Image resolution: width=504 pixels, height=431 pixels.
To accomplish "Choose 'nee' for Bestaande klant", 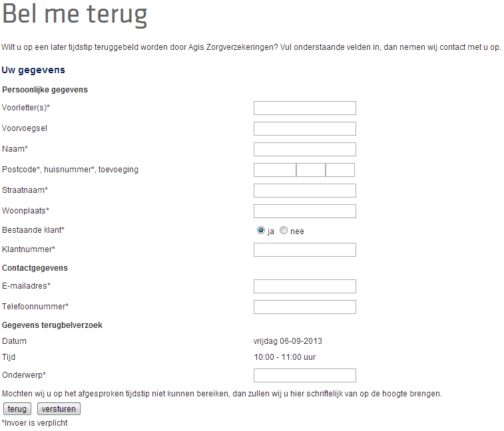I will click(284, 231).
